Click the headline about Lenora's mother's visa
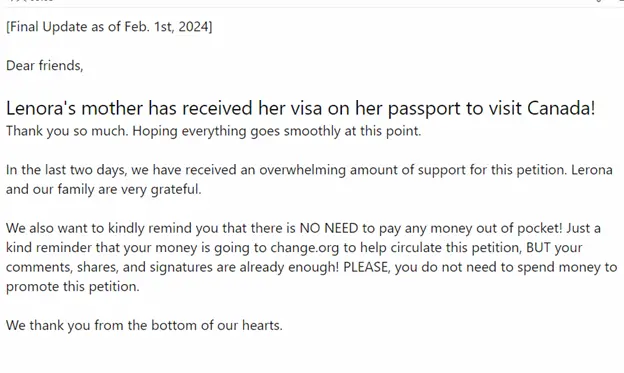 point(300,108)
